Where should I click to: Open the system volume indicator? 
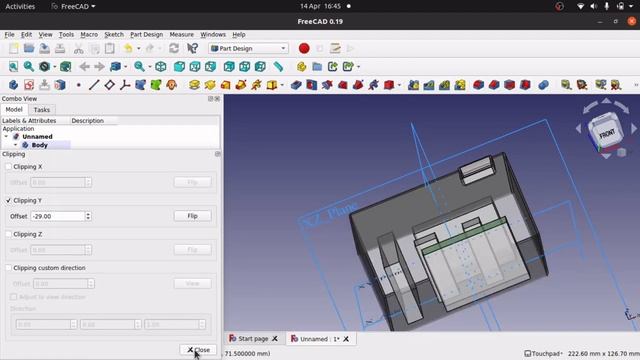point(593,6)
